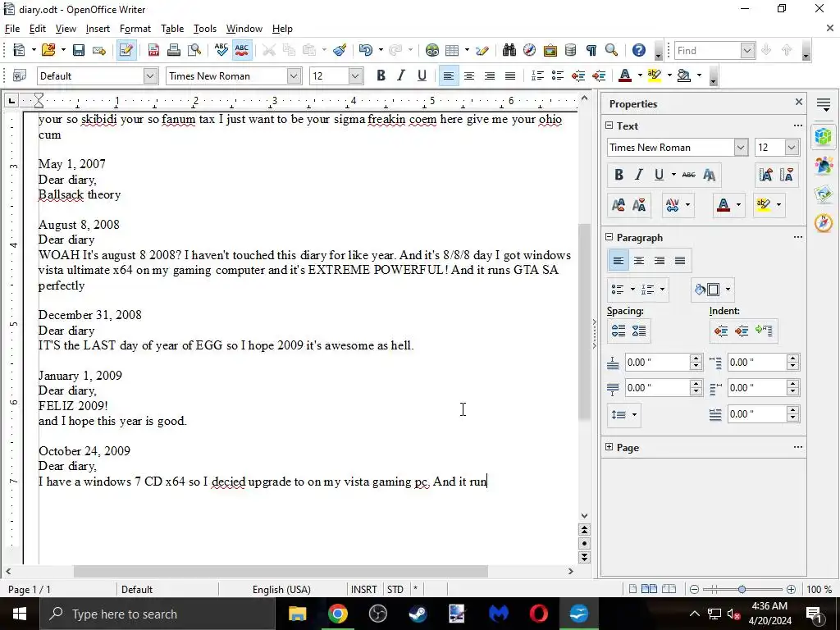Open the sidebar font name dropdown
This screenshot has height=630, width=840.
tap(741, 148)
